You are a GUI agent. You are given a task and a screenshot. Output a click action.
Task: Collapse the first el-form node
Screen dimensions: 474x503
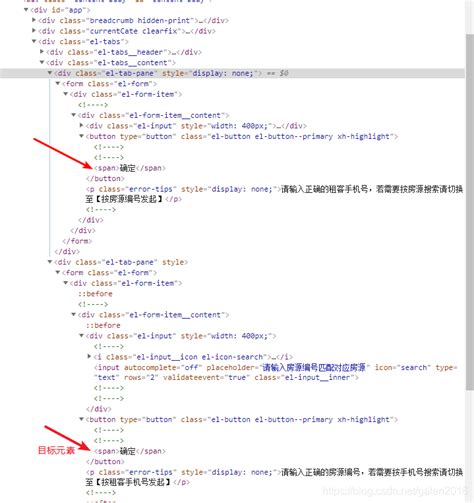(58, 83)
